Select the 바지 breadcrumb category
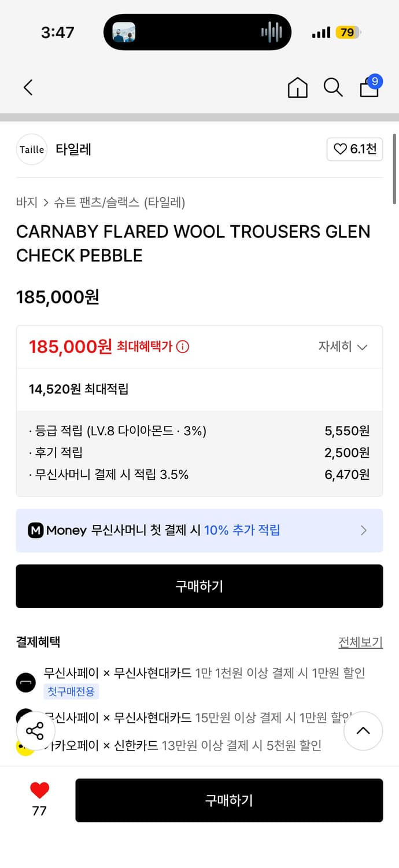The width and height of the screenshot is (399, 868). (x=24, y=202)
